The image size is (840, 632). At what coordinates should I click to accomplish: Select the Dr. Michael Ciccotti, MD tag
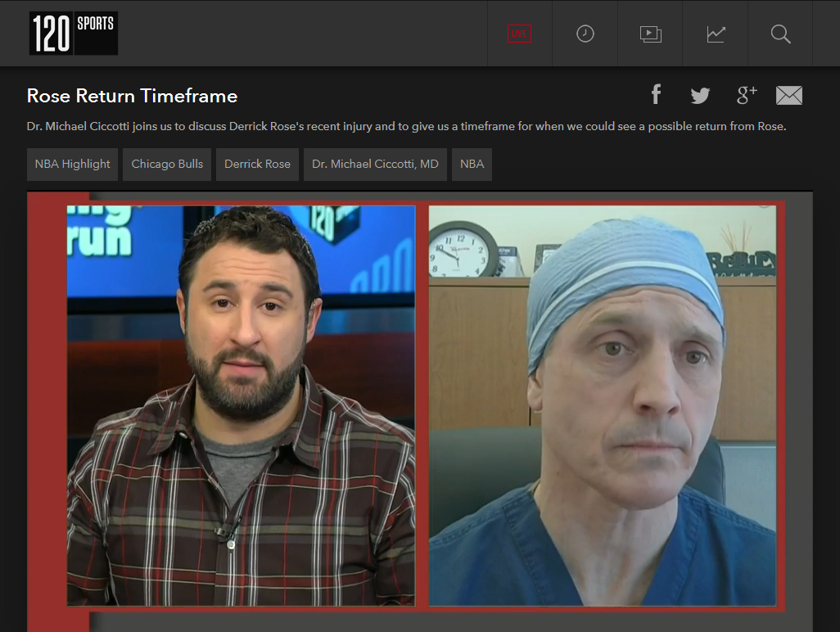coord(375,164)
